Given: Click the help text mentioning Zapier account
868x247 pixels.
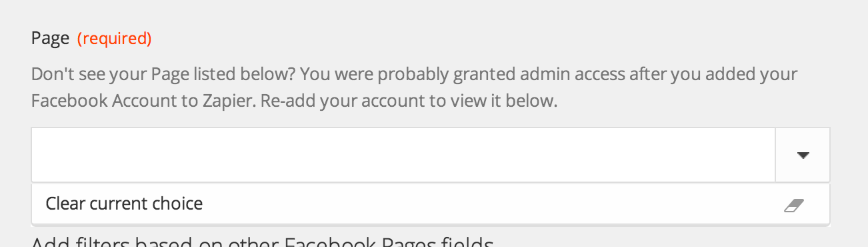Looking at the screenshot, I should tap(414, 87).
